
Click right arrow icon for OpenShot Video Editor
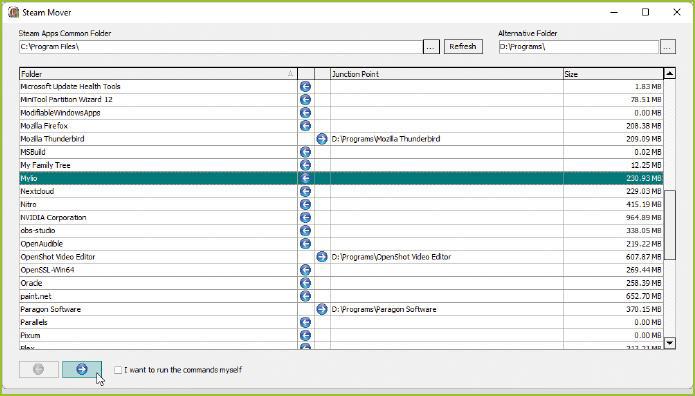coord(322,257)
